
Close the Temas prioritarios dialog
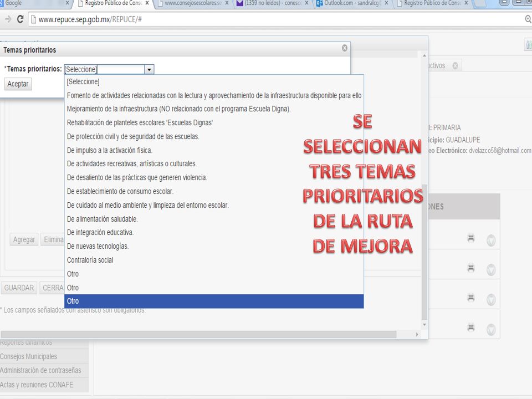click(344, 48)
